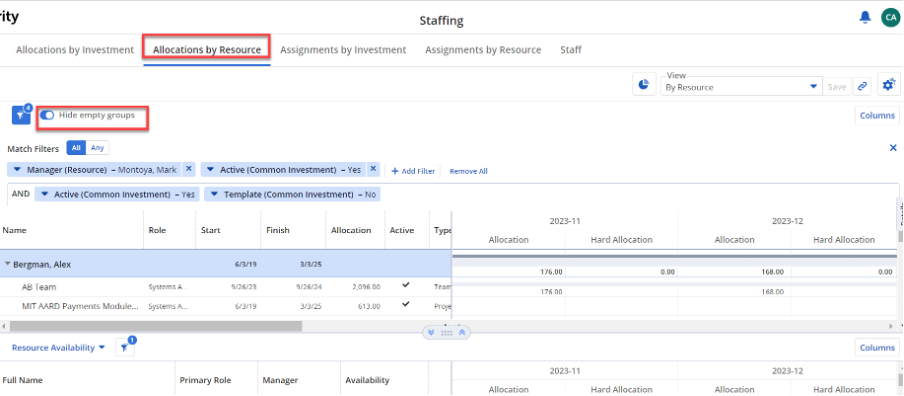Open the AND-row Active (Common Investment) dropdown

(x=44, y=195)
